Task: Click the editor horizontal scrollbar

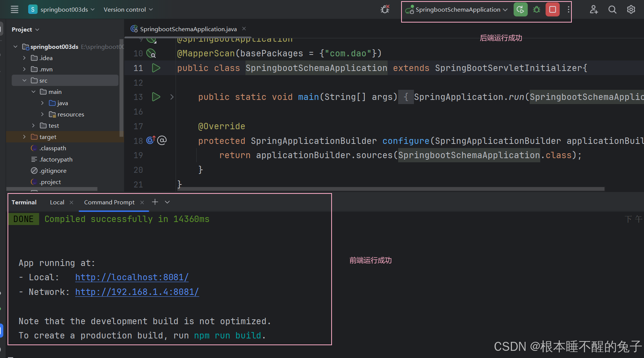Action: (x=376, y=188)
